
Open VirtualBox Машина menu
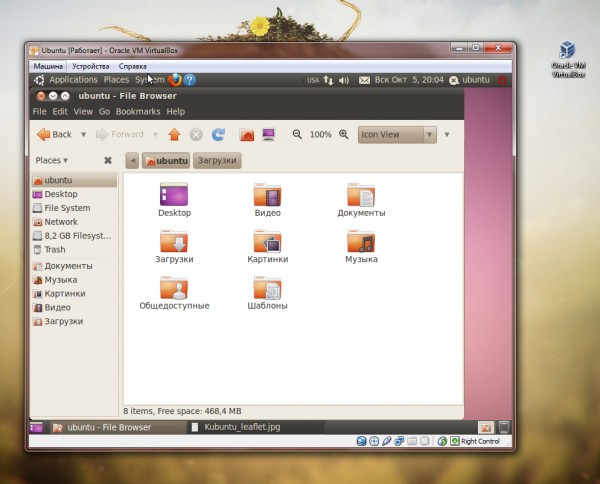tap(48, 66)
